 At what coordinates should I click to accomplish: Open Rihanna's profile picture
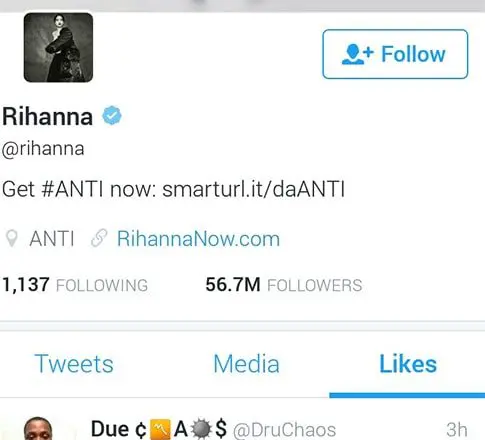(58, 47)
